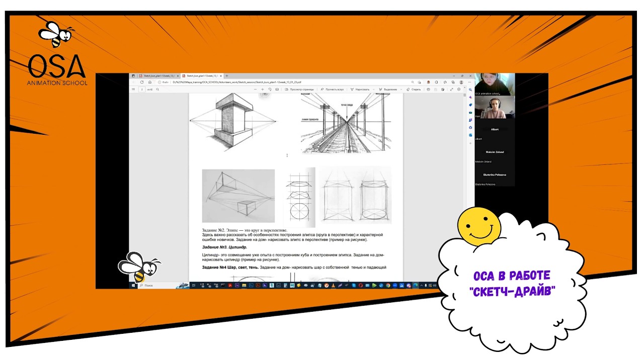
Task: Click the two-point perspective column drawing
Action: coord(233,122)
